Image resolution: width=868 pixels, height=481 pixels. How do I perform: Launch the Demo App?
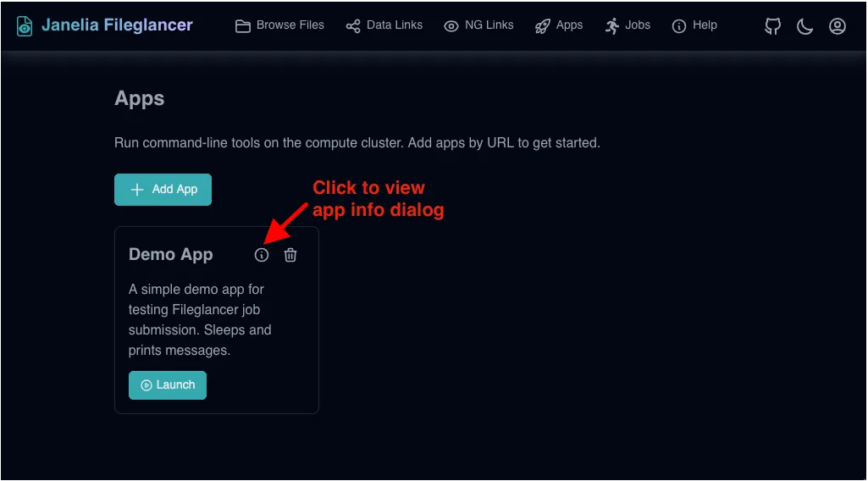tap(167, 385)
